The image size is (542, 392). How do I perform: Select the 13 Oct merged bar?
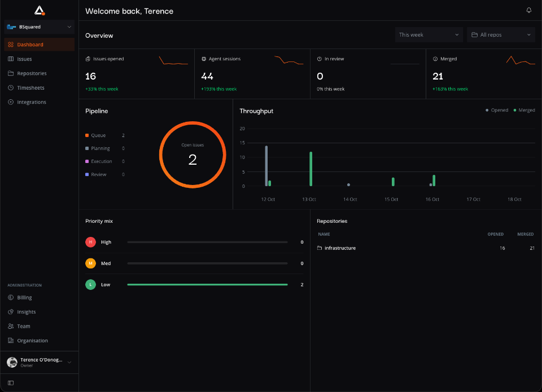pos(311,169)
